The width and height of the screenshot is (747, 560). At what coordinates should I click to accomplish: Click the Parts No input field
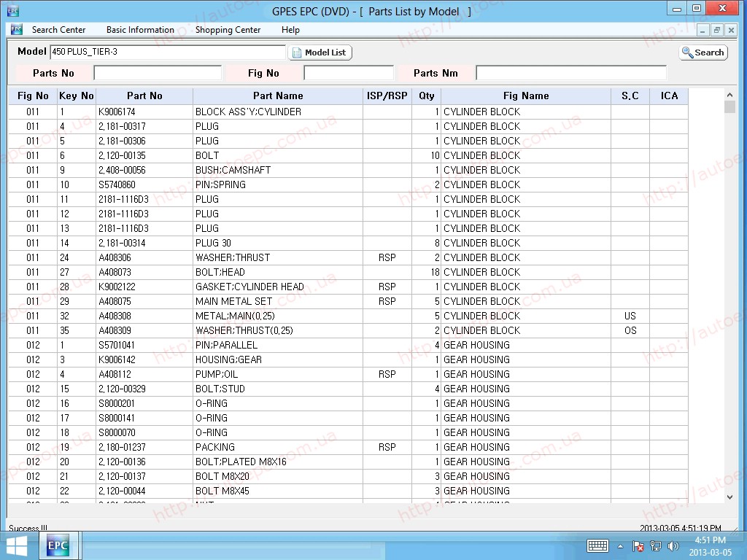coord(158,73)
